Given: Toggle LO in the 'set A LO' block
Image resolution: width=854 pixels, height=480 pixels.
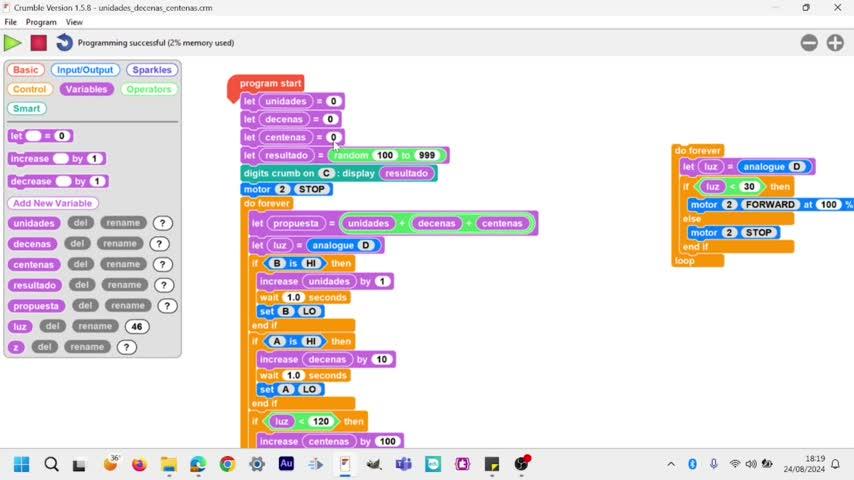Looking at the screenshot, I should pos(309,390).
